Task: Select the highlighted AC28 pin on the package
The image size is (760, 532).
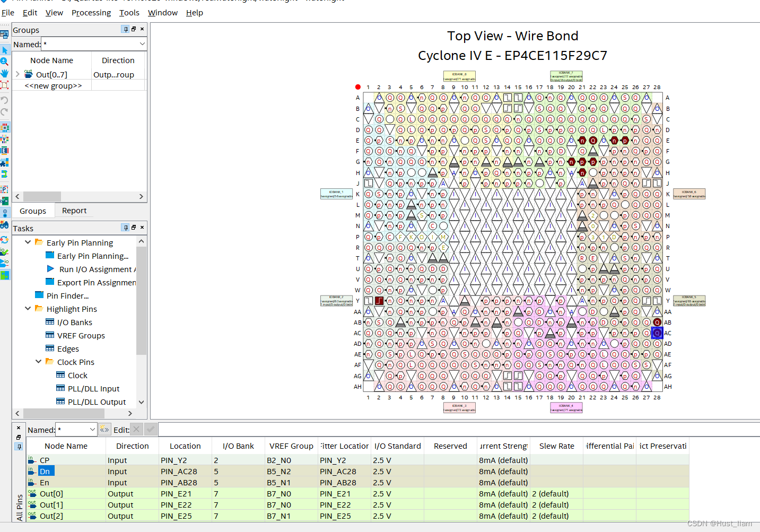Action: tap(657, 333)
